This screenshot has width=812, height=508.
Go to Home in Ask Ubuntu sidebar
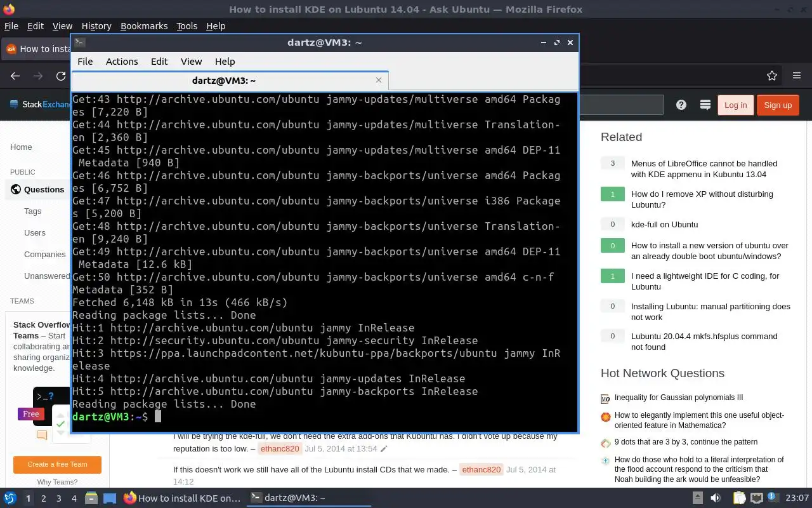coord(21,147)
